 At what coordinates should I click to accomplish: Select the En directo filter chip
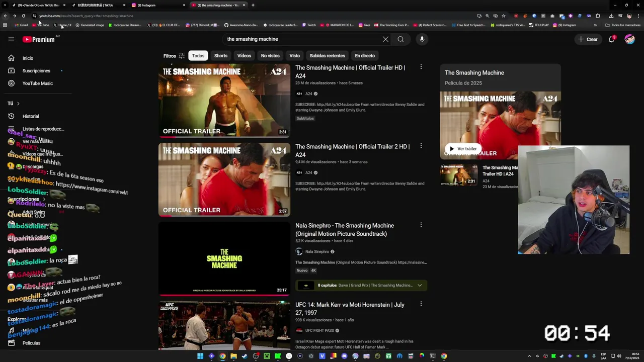pyautogui.click(x=365, y=56)
